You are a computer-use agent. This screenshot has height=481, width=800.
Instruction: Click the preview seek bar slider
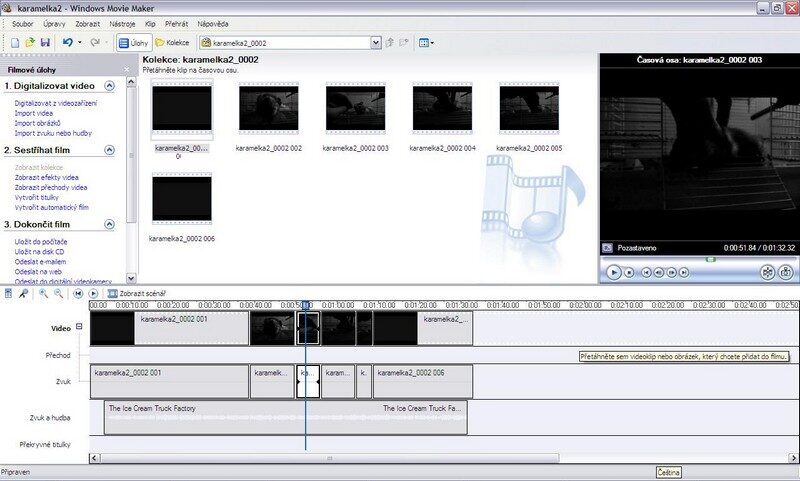(x=710, y=259)
